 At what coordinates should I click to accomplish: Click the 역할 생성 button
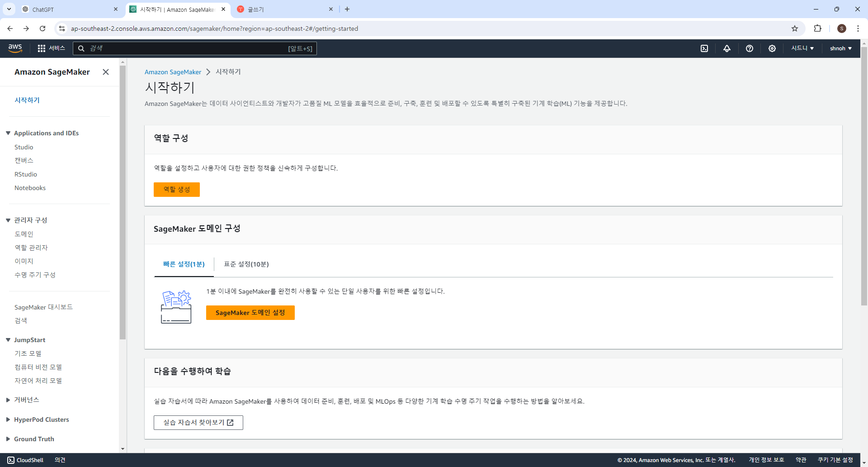(177, 190)
